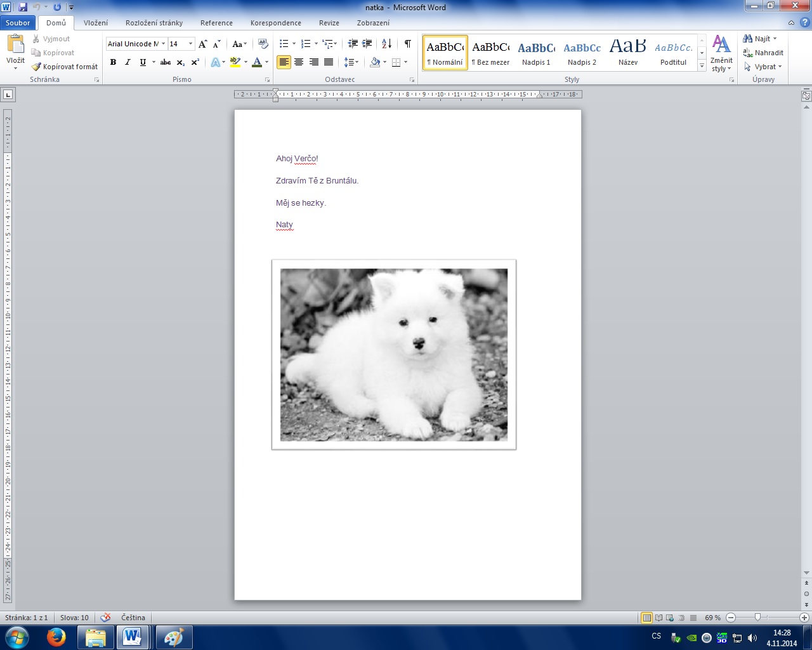Click zoom out minus button
This screenshot has width=812, height=650.
pos(731,618)
